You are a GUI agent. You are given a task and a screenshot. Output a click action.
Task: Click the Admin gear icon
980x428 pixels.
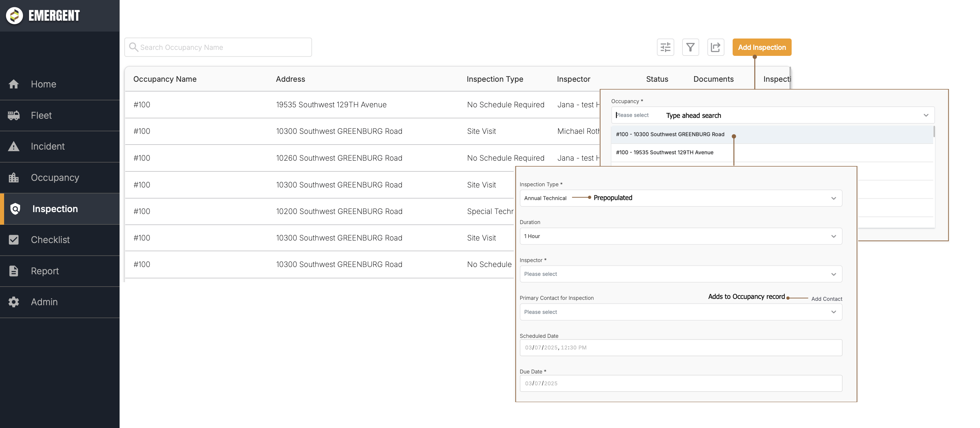14,302
